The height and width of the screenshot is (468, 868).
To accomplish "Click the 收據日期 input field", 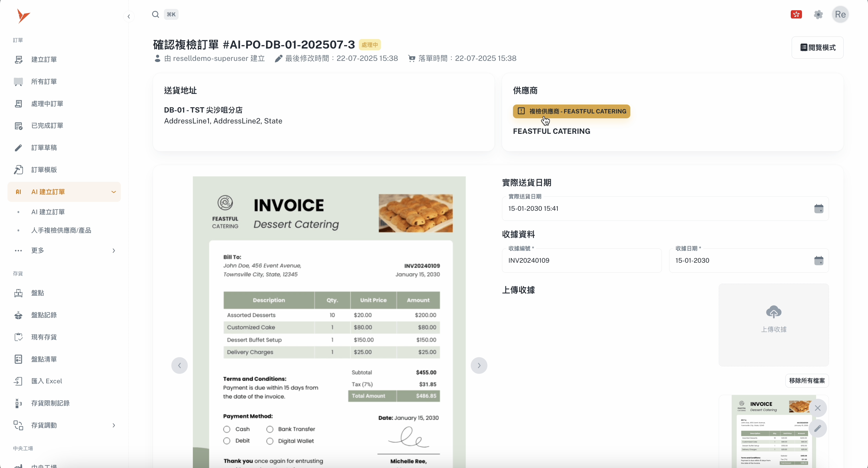I will (749, 260).
